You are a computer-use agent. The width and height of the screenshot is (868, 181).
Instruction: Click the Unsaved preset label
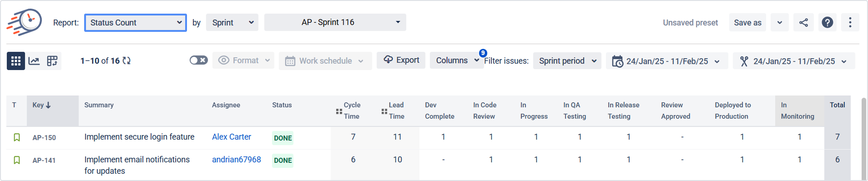[x=690, y=23]
